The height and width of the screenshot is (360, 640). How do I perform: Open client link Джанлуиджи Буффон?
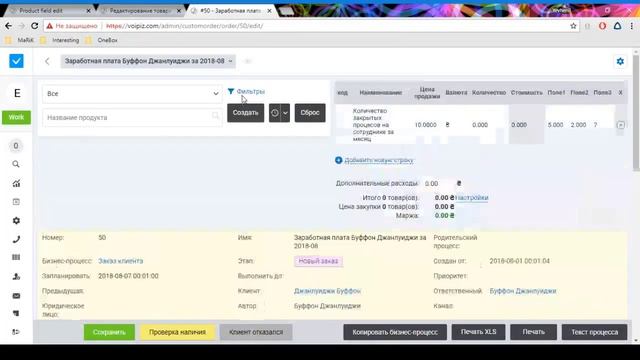click(327, 291)
